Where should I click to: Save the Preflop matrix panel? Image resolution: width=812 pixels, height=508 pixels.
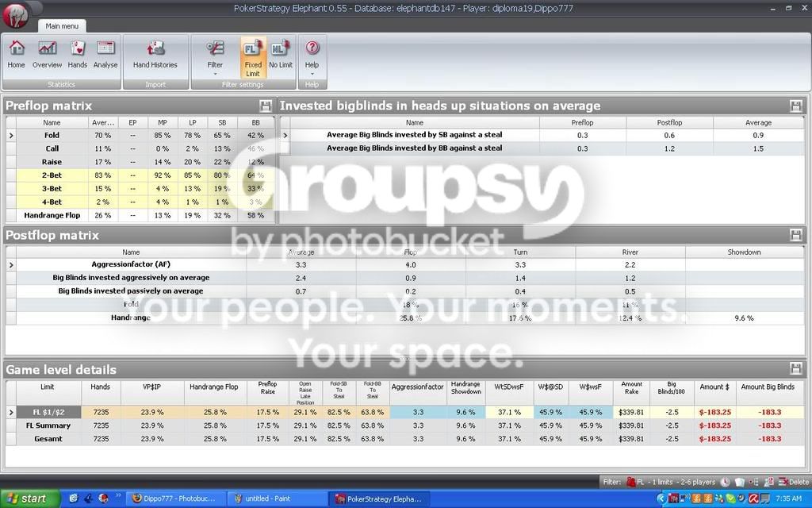pos(265,106)
